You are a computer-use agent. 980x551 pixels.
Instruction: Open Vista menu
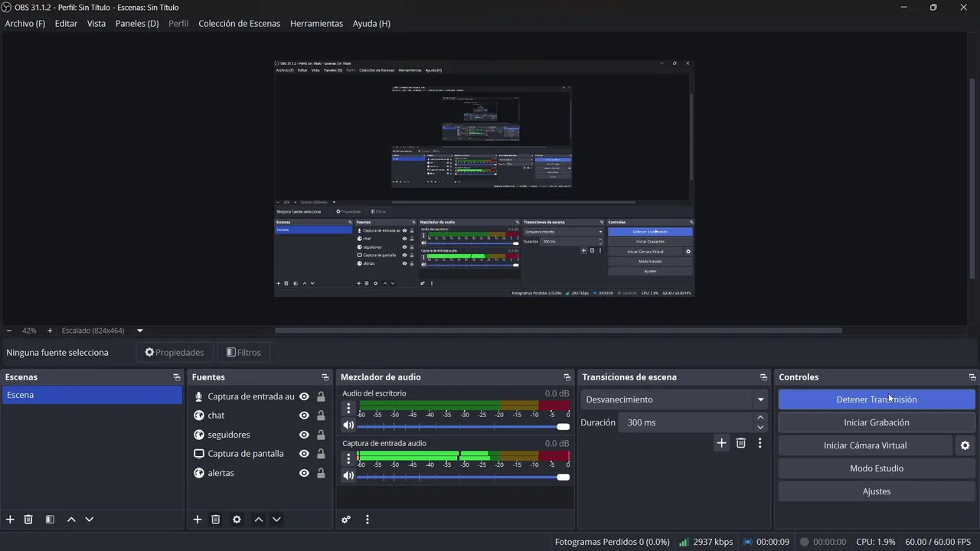pyautogui.click(x=96, y=24)
